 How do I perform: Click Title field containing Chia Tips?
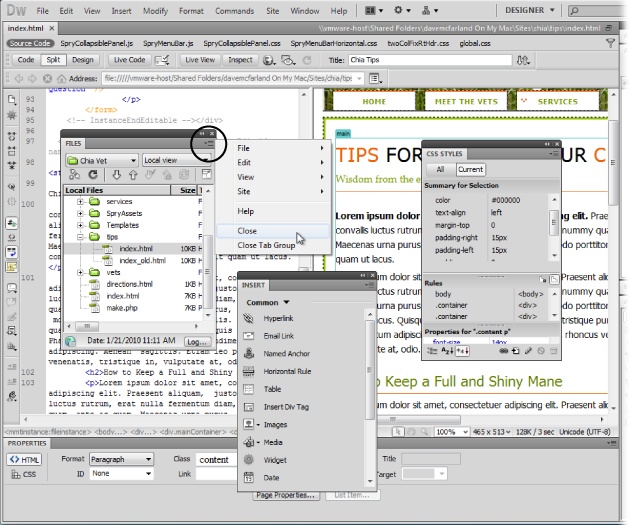tap(430, 60)
